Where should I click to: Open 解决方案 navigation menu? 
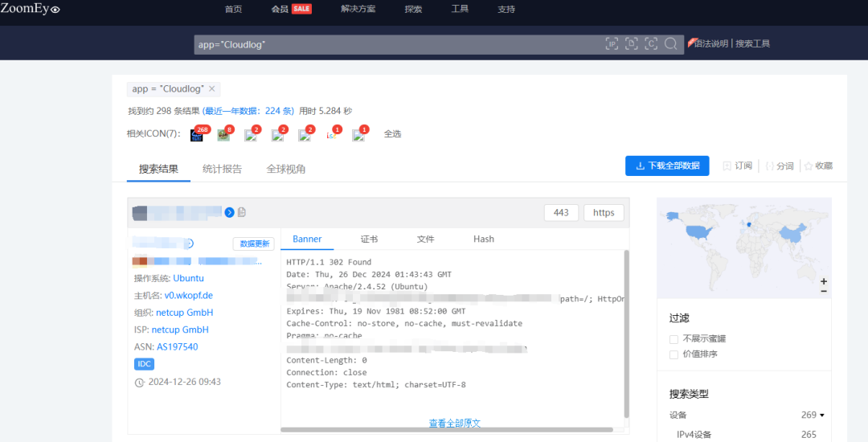coord(358,9)
